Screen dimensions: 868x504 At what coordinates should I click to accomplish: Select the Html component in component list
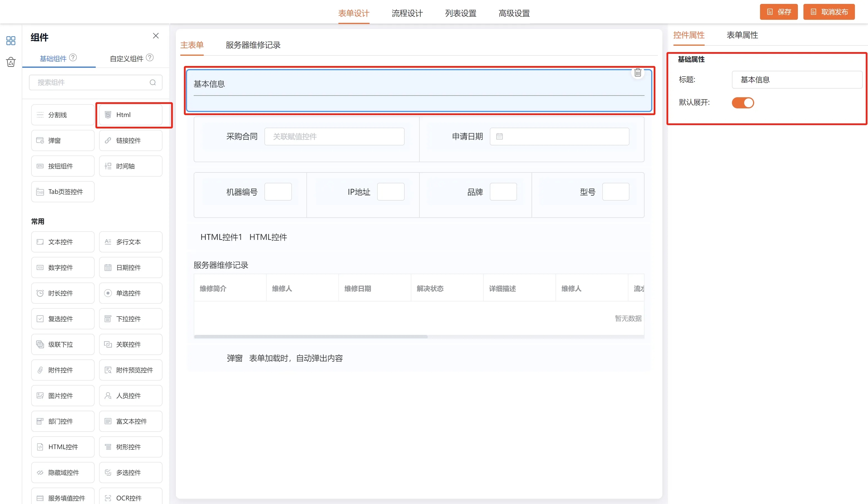131,115
